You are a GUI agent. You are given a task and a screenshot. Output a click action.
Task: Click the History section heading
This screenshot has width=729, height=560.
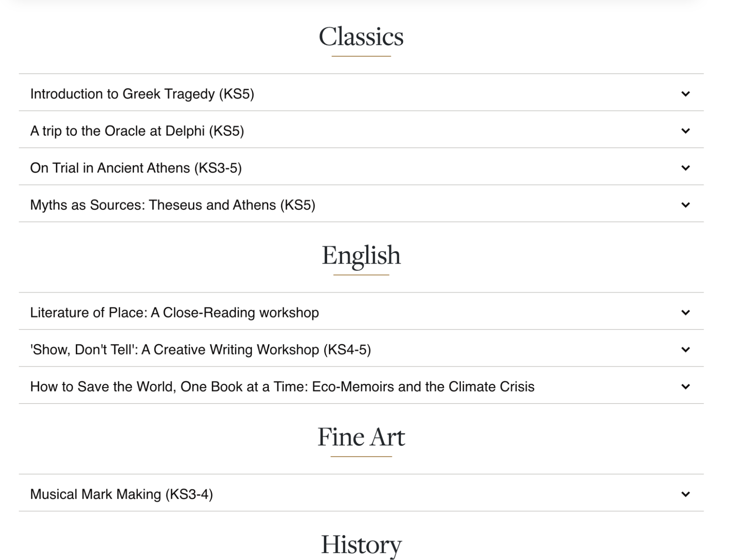point(361,545)
